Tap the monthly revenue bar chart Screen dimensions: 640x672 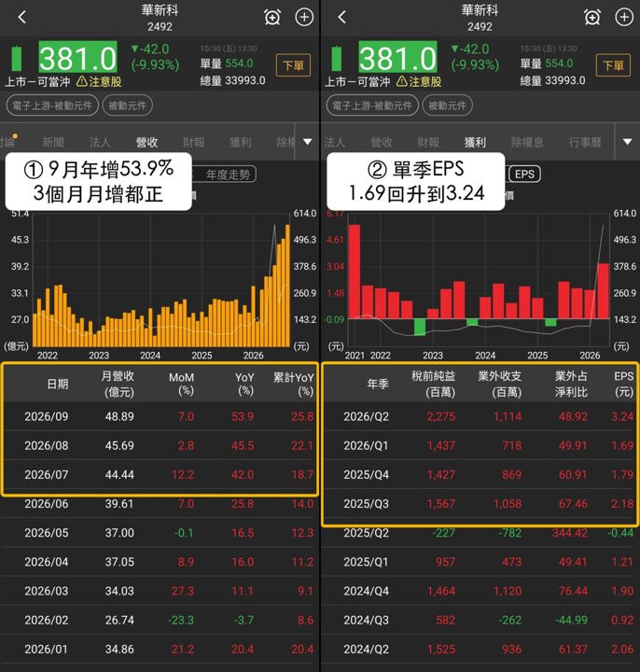[x=161, y=280]
